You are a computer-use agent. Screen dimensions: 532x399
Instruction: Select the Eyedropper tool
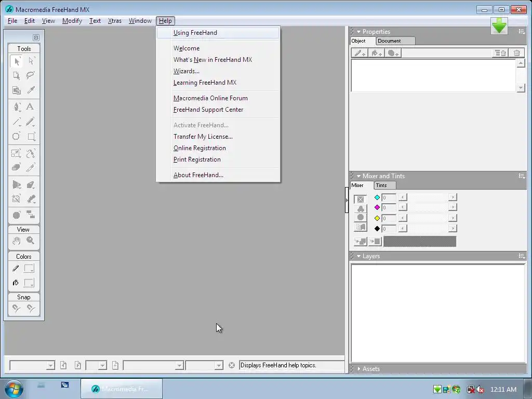click(x=31, y=90)
